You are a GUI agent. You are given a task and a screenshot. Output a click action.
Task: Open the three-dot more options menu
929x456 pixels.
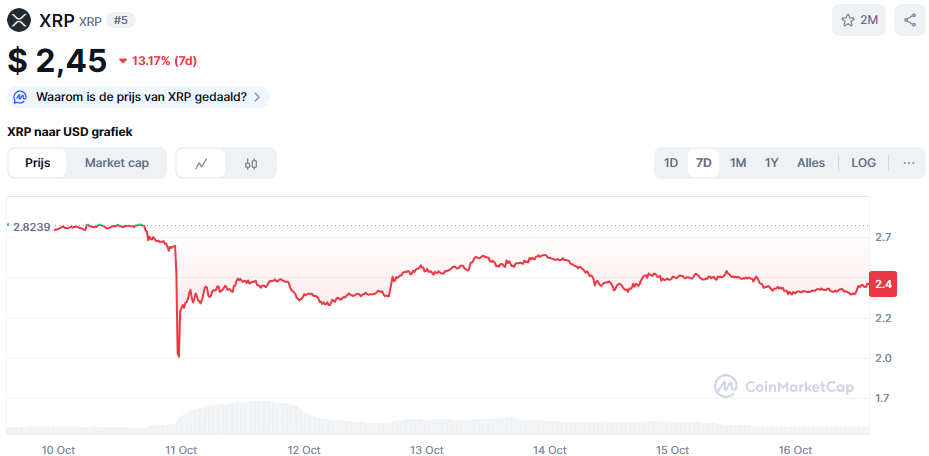[908, 163]
